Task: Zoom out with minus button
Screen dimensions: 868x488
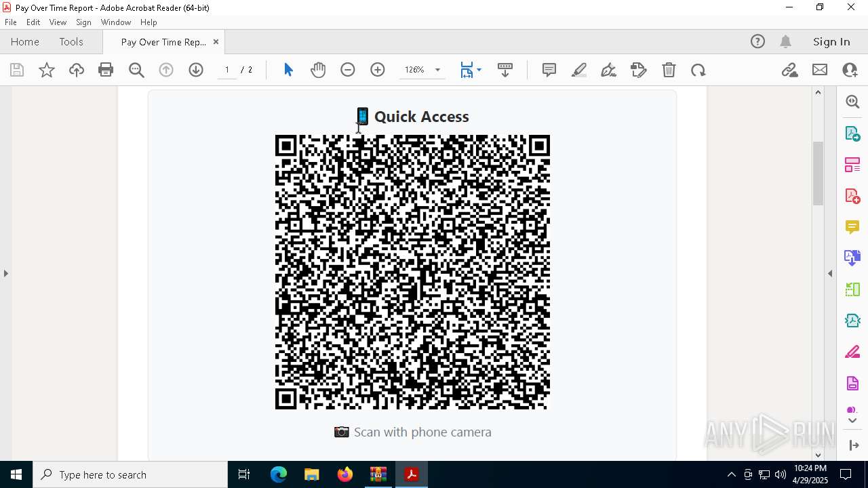Action: pyautogui.click(x=348, y=70)
